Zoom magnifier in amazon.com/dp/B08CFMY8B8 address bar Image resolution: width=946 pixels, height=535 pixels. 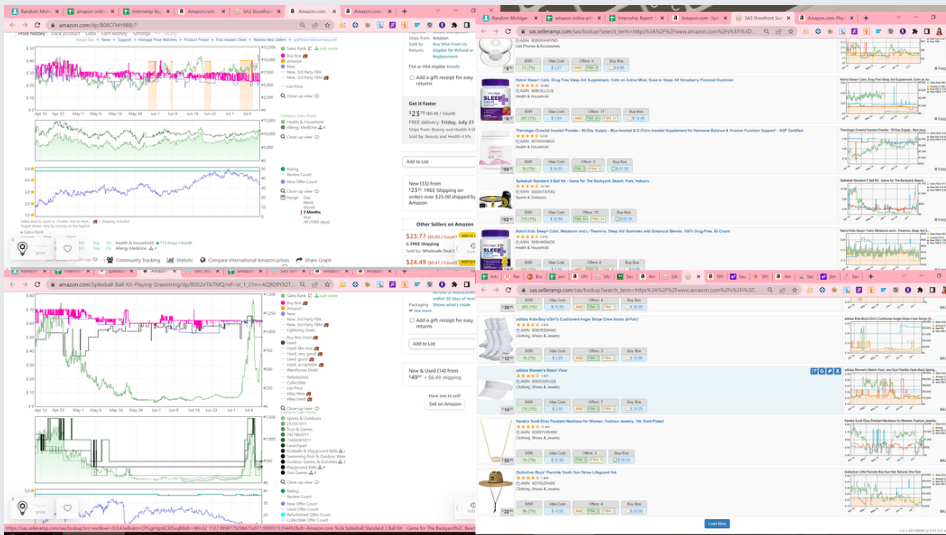tap(302, 25)
